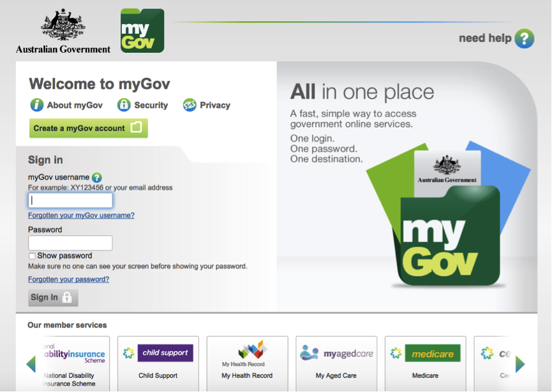
Task: Show next member services with right arrow
Action: click(x=520, y=364)
